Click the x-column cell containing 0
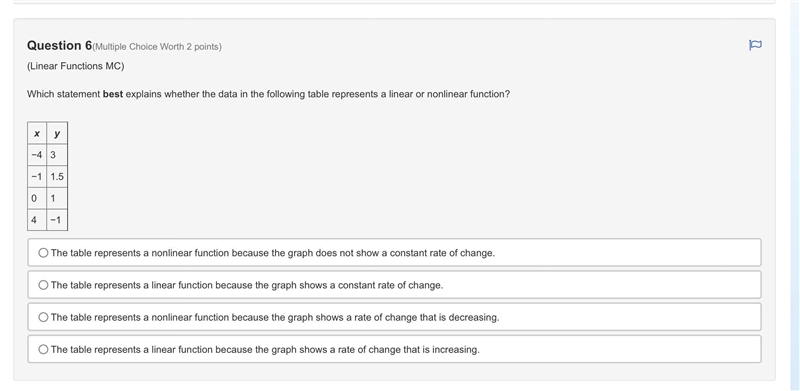Screen dimensions: 800x391 coord(37,198)
